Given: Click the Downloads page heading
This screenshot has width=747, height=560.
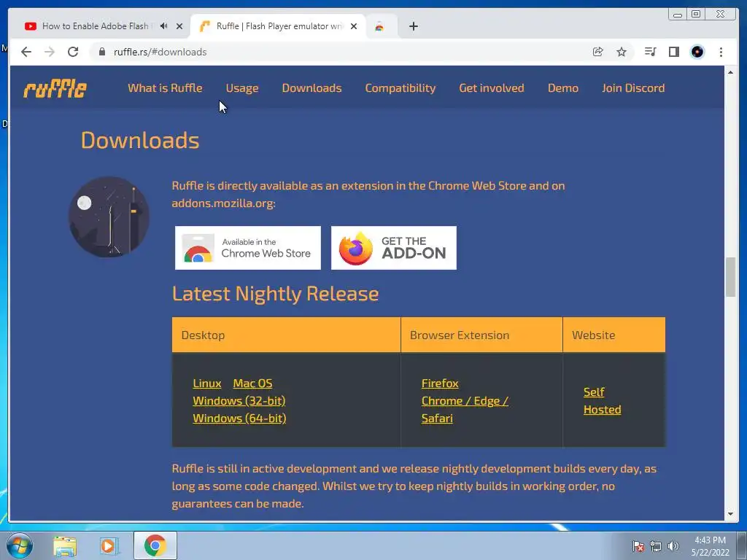Looking at the screenshot, I should pos(140,141).
